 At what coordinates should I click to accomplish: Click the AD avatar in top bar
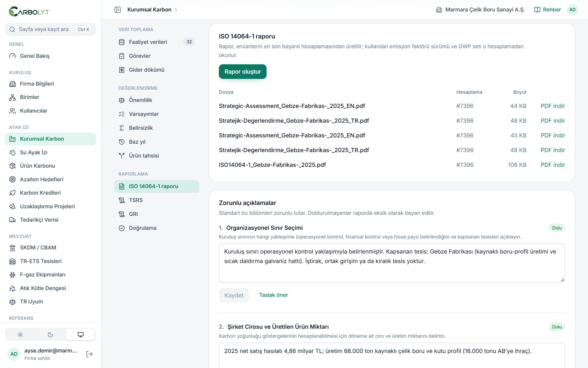(572, 10)
